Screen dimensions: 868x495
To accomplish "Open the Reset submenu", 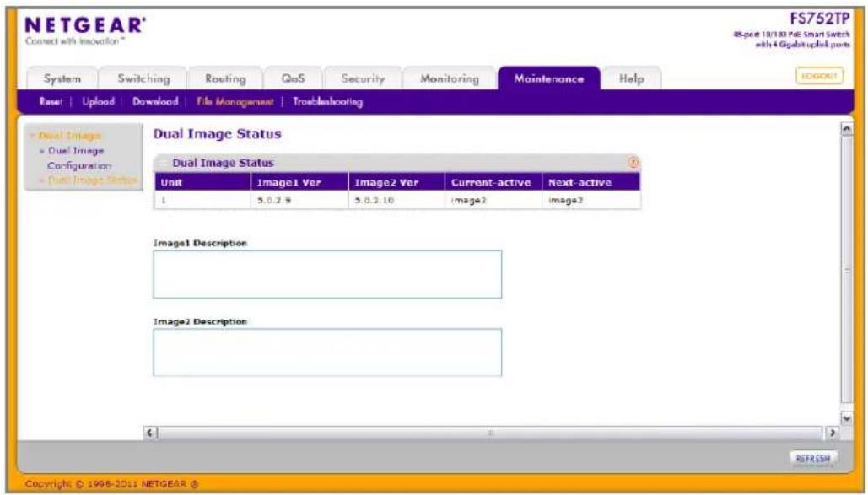I will point(51,102).
